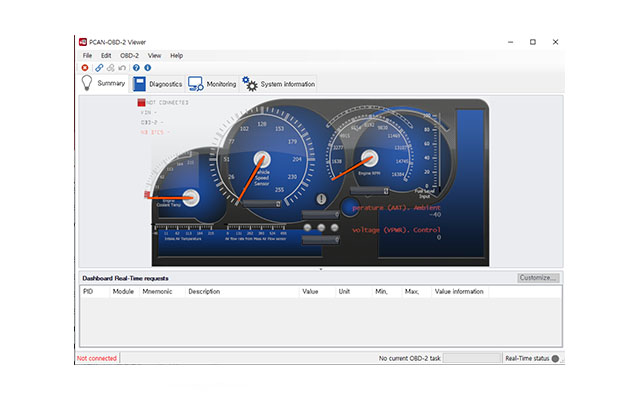
Task: Click the blue chain-link connect icon
Action: click(99, 68)
